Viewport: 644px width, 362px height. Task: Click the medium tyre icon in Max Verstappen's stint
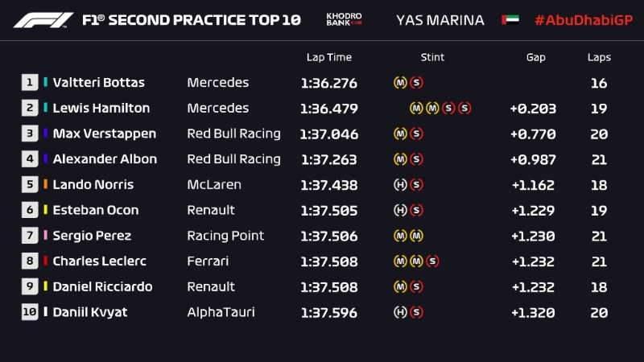click(400, 134)
